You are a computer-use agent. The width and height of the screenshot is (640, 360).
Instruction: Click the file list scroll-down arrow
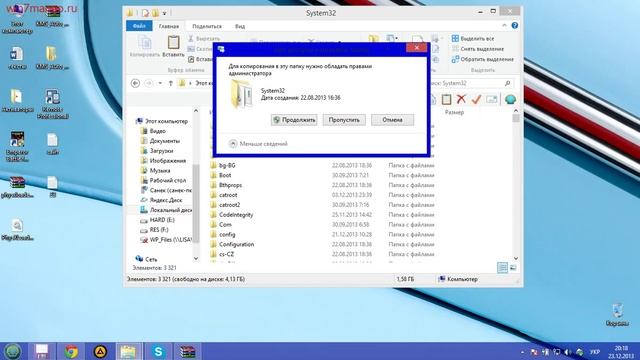pyautogui.click(x=516, y=258)
